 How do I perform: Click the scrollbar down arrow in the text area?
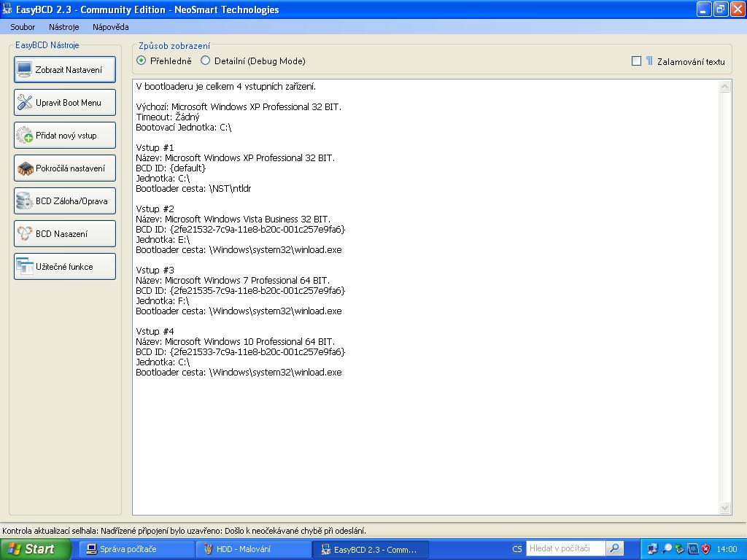(x=724, y=507)
